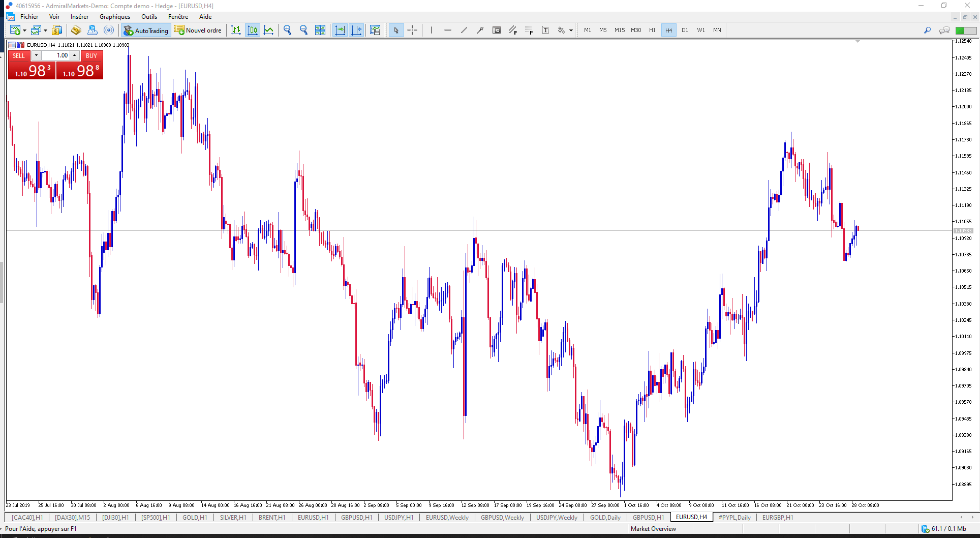Switch to the GOLD,Daily chart tab
980x538 pixels.
[604, 517]
